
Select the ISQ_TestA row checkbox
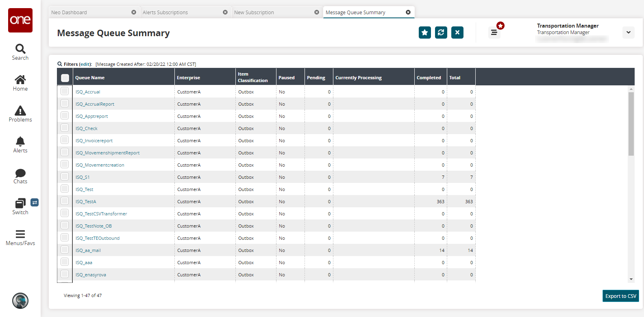pyautogui.click(x=65, y=201)
